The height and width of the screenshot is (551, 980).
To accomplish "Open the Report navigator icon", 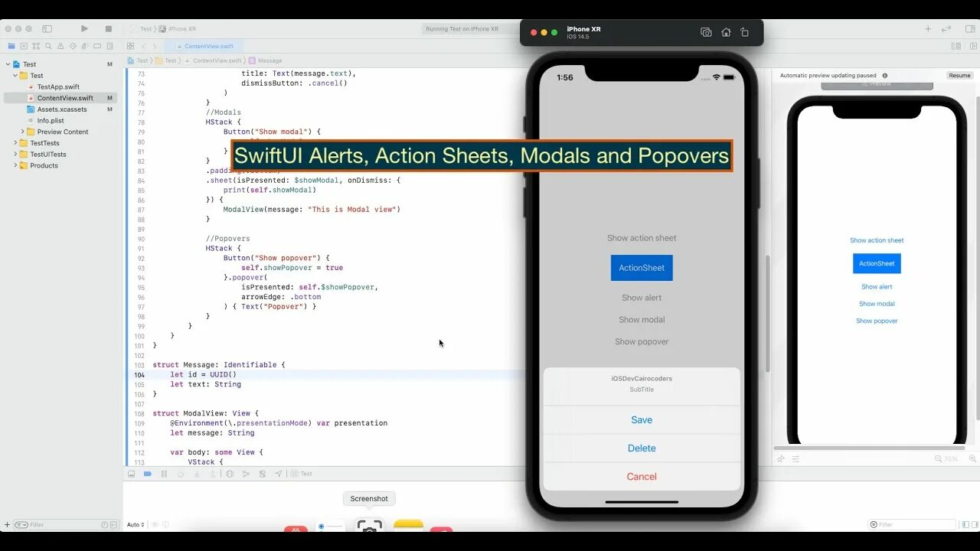I will click(111, 46).
